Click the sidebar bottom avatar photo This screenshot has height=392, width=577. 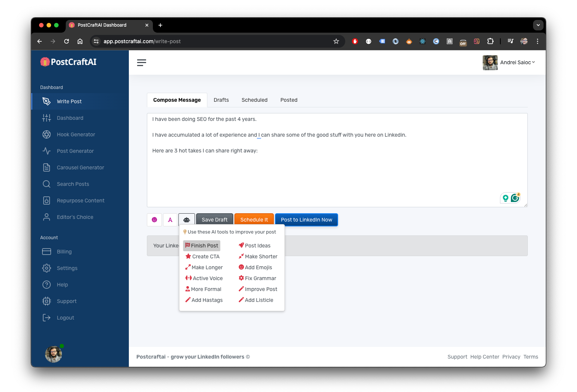click(54, 354)
